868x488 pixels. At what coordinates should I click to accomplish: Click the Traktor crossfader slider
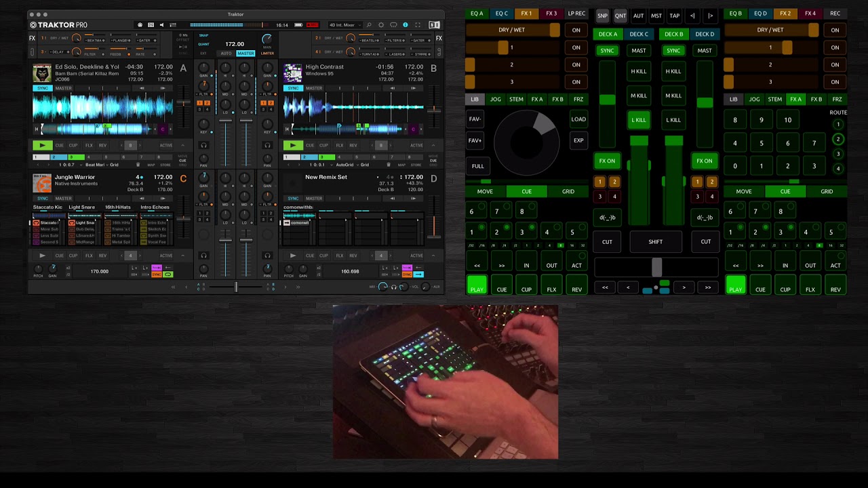pos(236,287)
